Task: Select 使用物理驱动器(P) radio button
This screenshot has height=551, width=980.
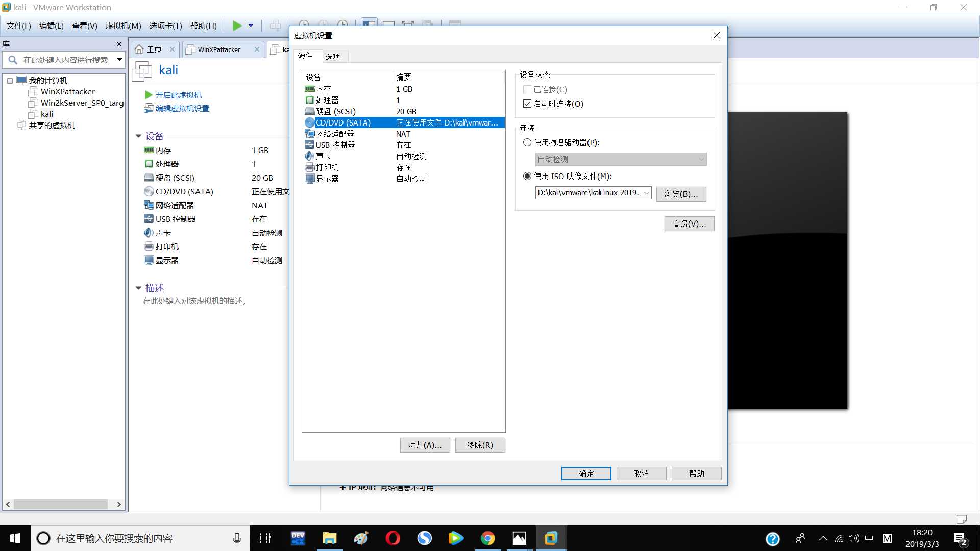Action: pyautogui.click(x=527, y=142)
